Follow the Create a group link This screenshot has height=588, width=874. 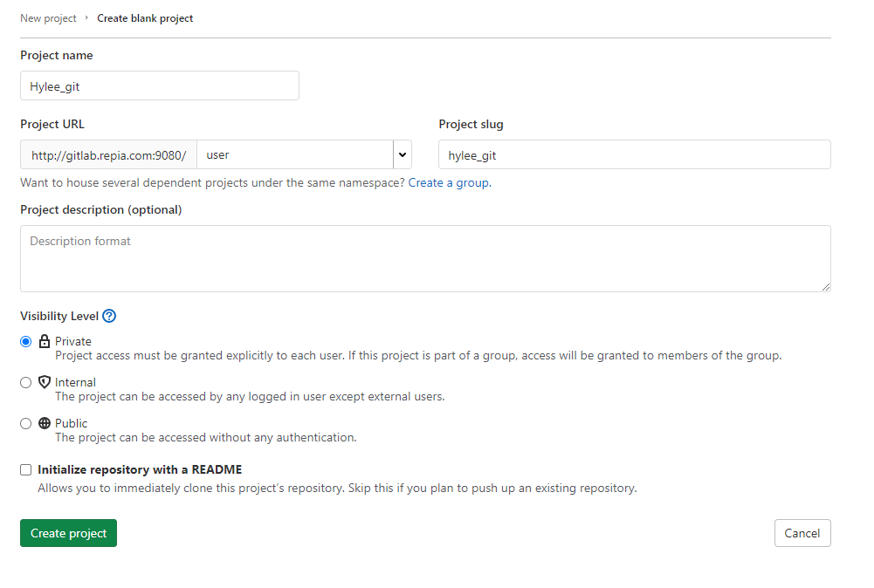coord(448,183)
